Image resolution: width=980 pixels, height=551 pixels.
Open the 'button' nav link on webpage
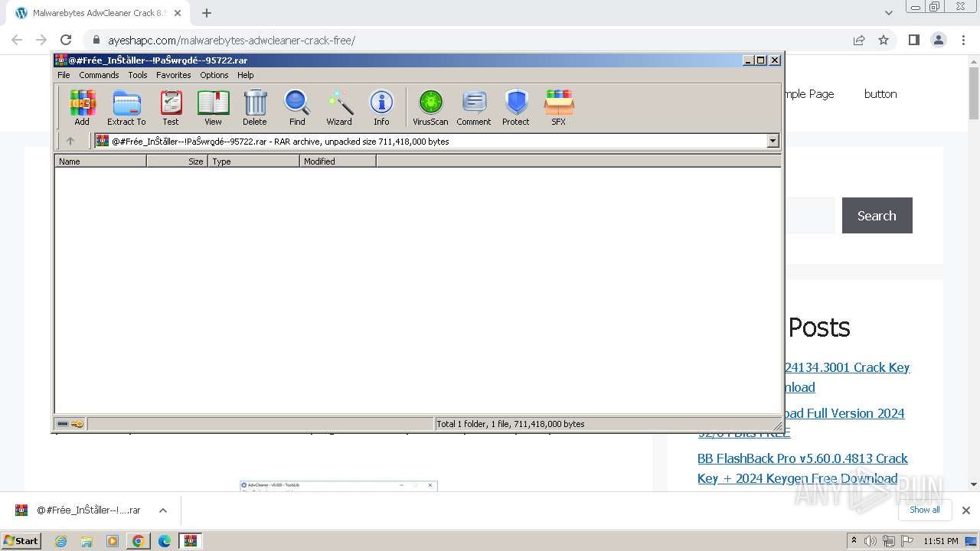tap(880, 93)
